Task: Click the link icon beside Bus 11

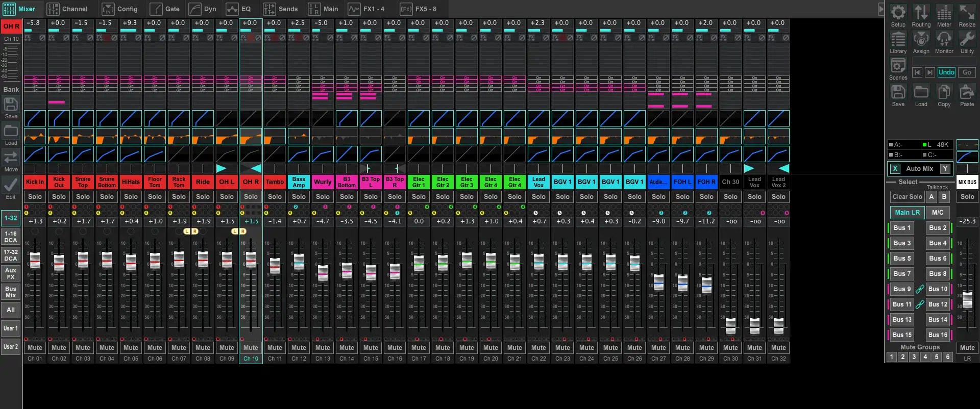Action: click(x=920, y=304)
